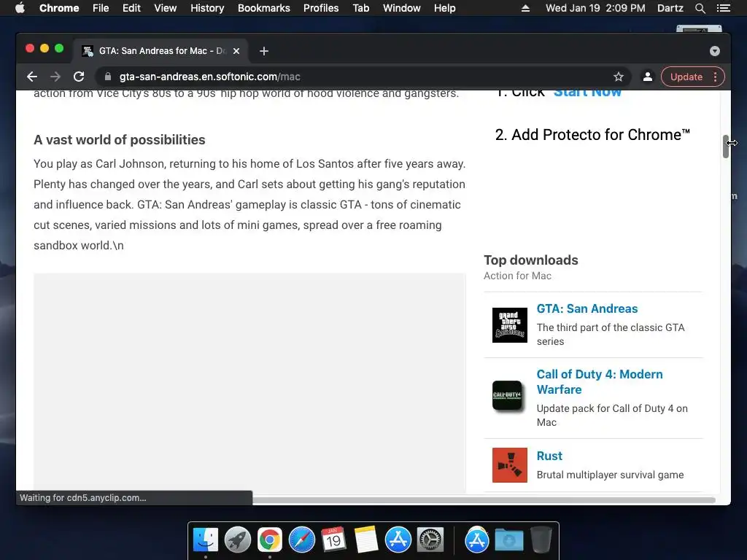Screen dimensions: 747x560
Task: Open the Window menu
Action: pyautogui.click(x=402, y=8)
